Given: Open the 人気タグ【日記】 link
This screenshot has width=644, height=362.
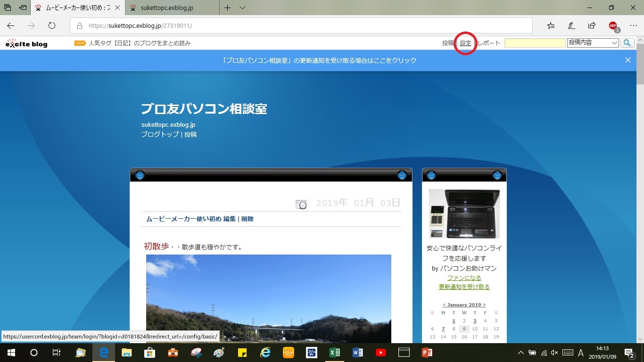Looking at the screenshot, I should (x=140, y=43).
